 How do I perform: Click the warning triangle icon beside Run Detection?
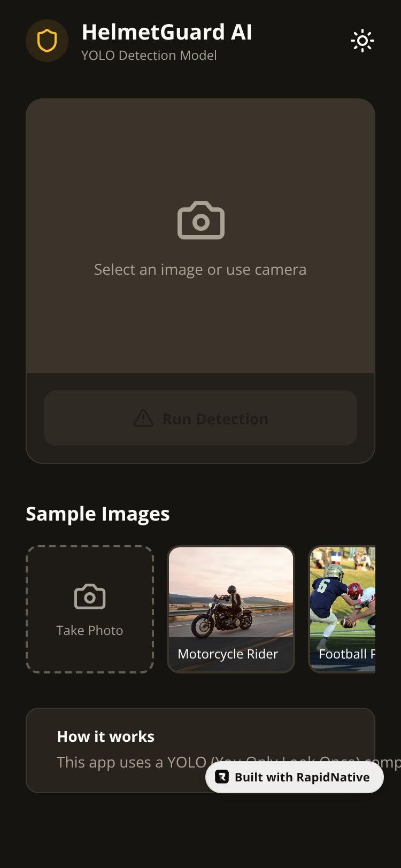(143, 418)
